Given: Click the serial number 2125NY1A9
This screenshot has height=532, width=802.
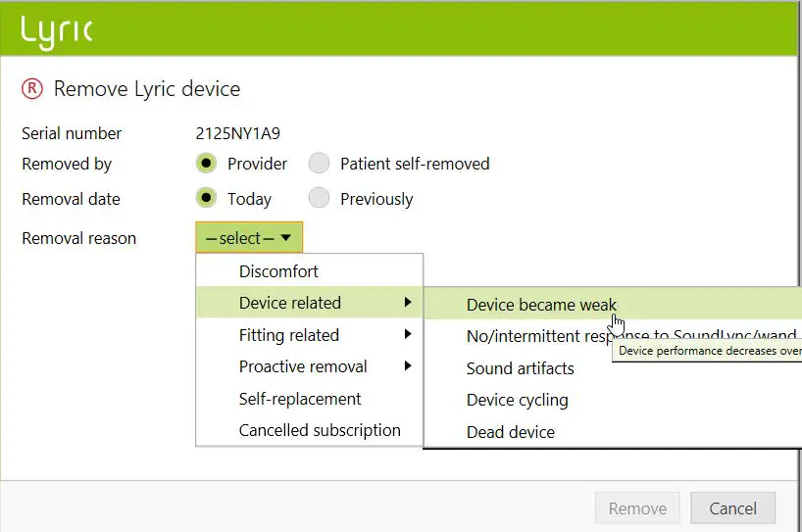Looking at the screenshot, I should pyautogui.click(x=238, y=133).
